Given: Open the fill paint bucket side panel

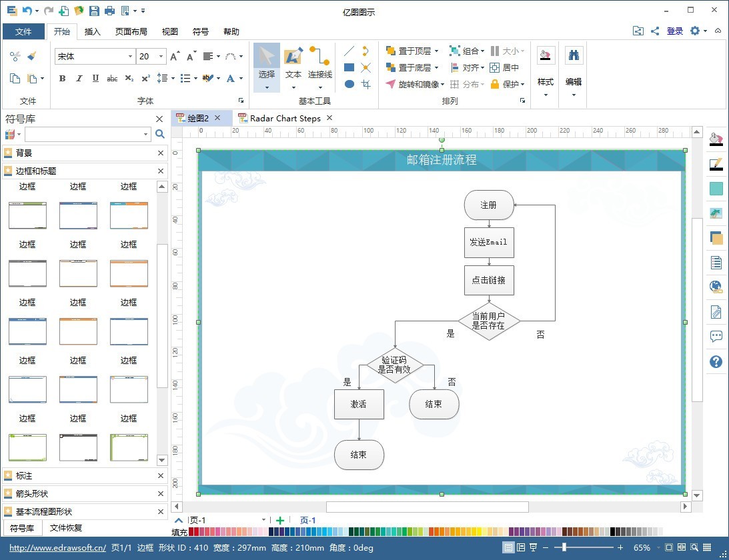Looking at the screenshot, I should click(716, 139).
